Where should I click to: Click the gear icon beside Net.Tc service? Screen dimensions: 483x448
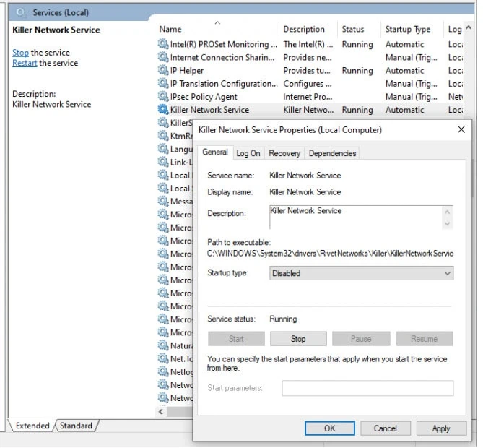coord(163,358)
